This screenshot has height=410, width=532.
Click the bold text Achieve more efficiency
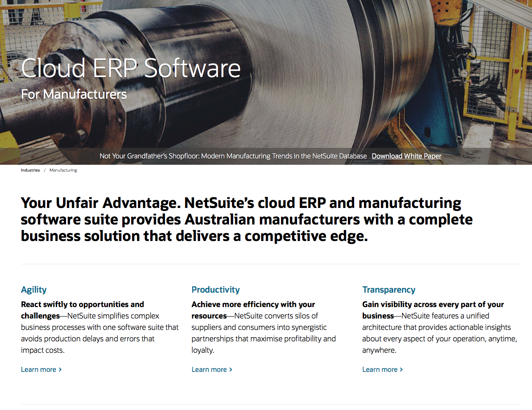(253, 305)
